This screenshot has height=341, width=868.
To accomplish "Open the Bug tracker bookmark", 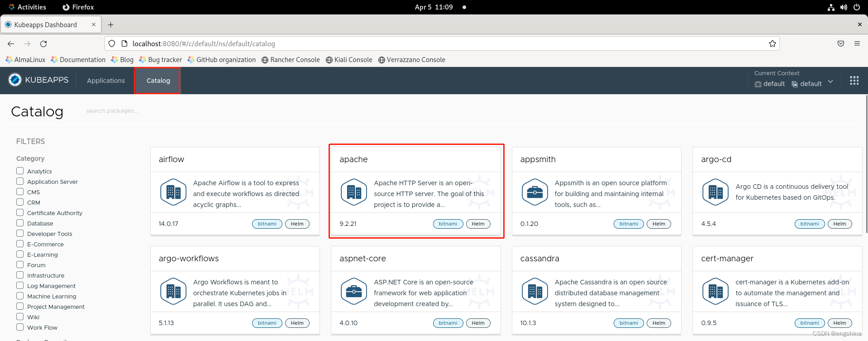I will pos(160,60).
